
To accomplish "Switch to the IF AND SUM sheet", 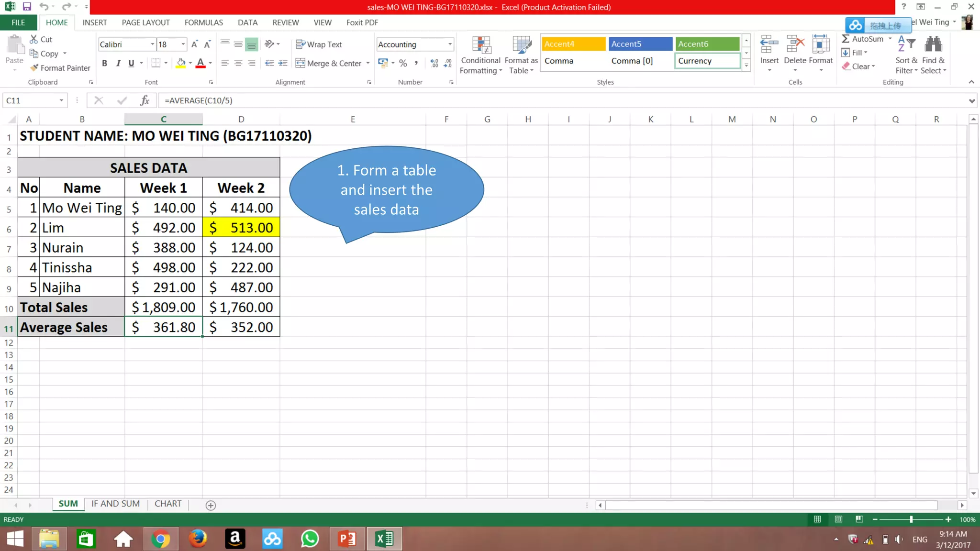I will click(x=116, y=504).
